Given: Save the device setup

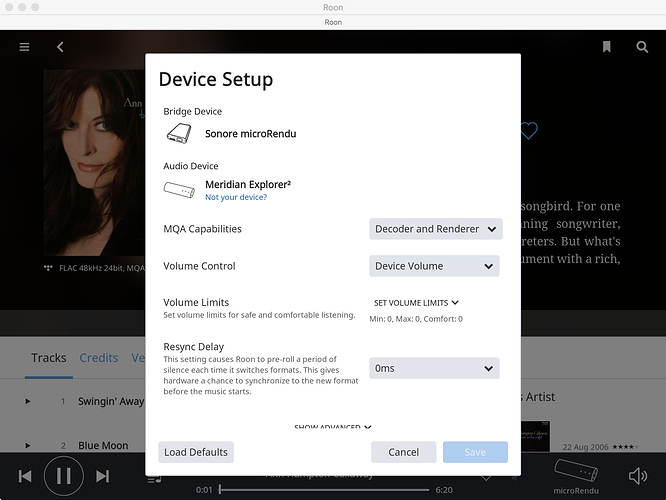Looking at the screenshot, I should click(475, 452).
